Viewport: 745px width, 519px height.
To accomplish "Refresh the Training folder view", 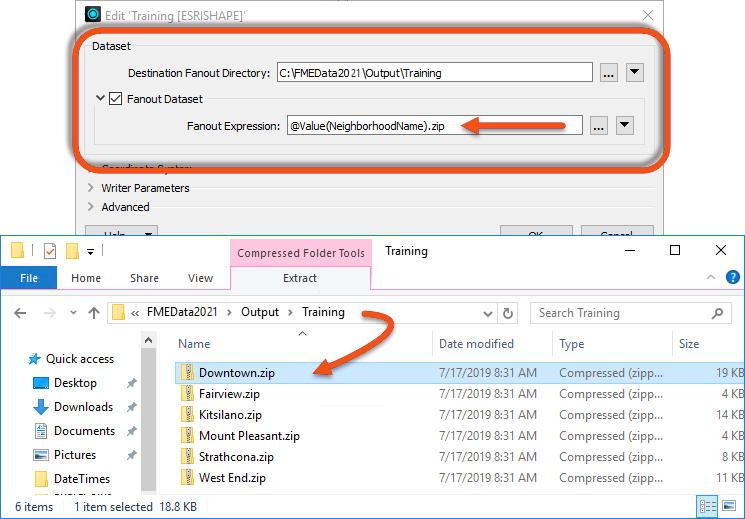I will [507, 313].
